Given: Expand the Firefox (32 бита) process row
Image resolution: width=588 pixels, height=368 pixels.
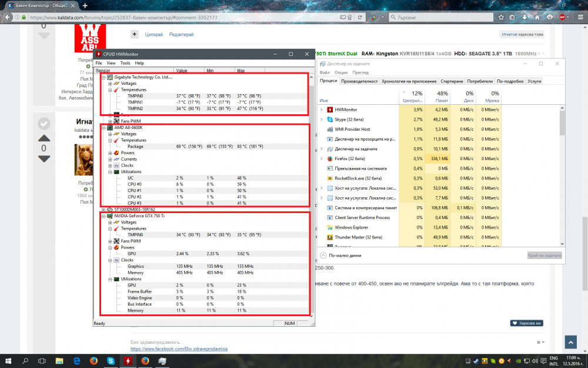Looking at the screenshot, I should (x=322, y=159).
